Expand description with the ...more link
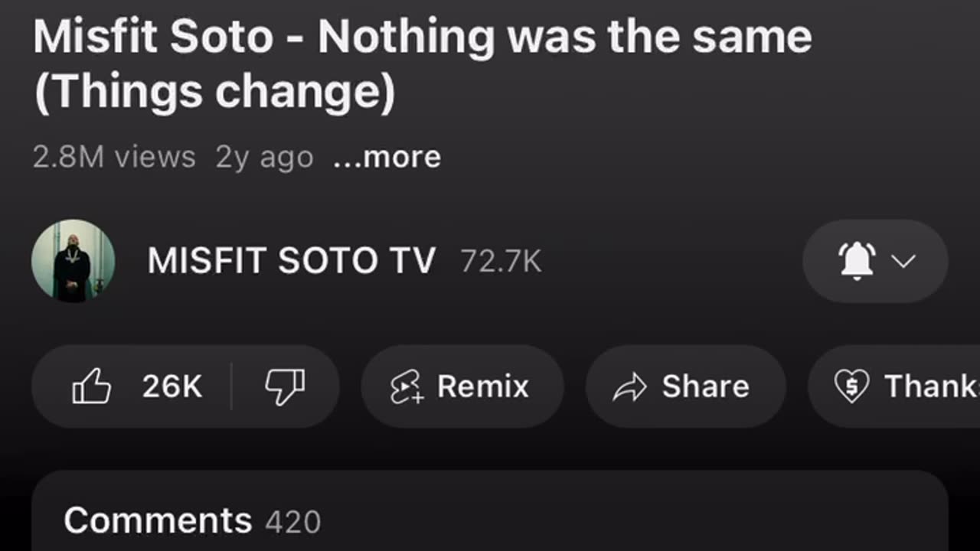980x551 pixels. click(387, 158)
